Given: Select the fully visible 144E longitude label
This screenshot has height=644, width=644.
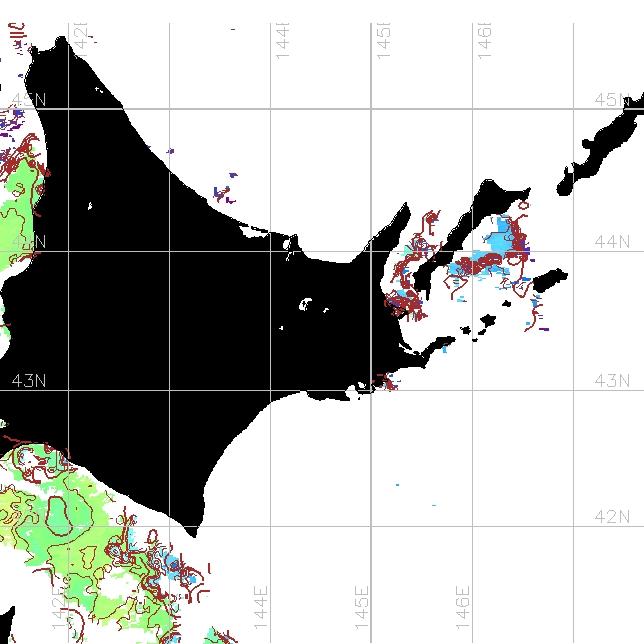Looking at the screenshot, I should pos(260,607).
